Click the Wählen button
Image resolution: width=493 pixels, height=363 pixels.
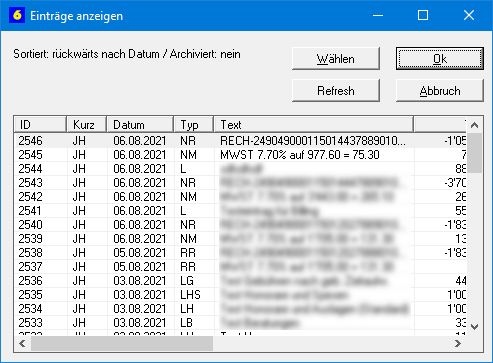click(x=336, y=59)
